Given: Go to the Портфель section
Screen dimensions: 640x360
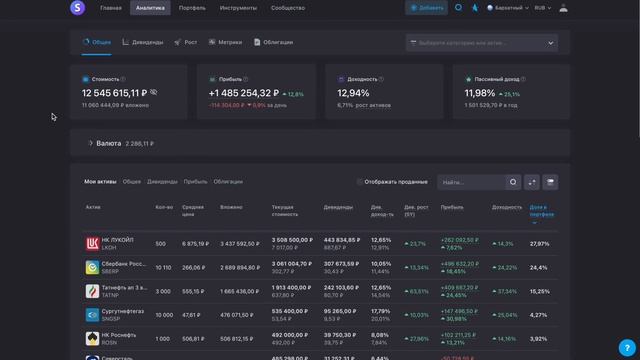Looking at the screenshot, I should (x=192, y=8).
